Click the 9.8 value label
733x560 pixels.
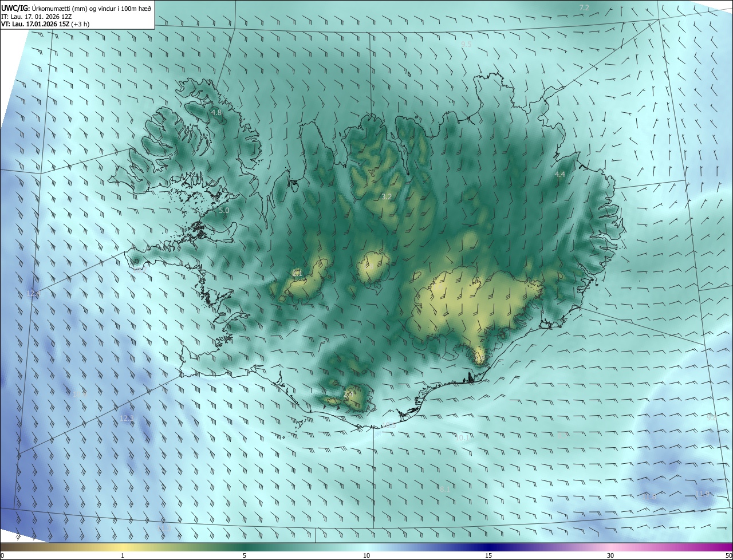[x=711, y=418]
